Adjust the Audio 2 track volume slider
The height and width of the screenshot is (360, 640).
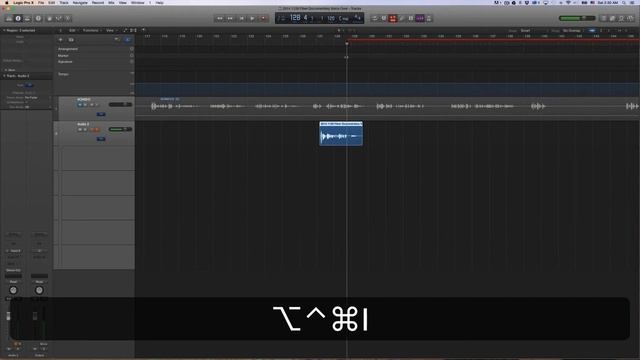point(120,129)
